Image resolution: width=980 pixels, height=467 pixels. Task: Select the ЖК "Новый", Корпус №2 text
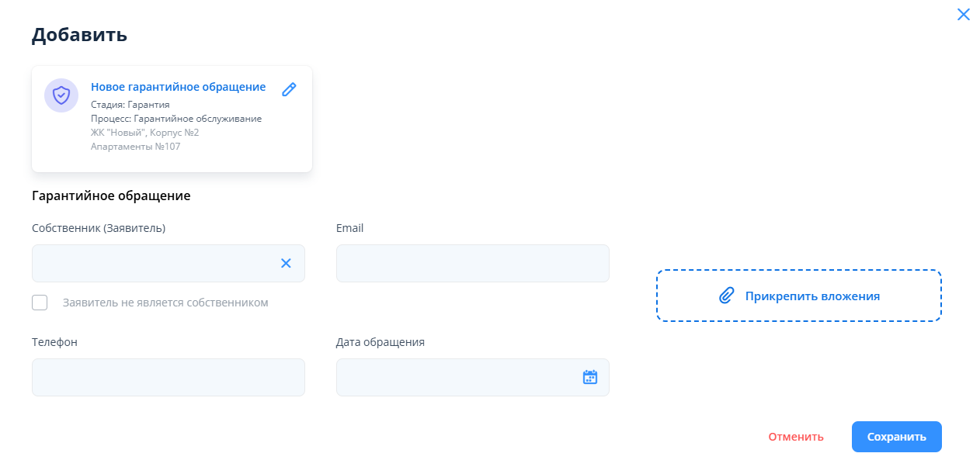tap(144, 133)
